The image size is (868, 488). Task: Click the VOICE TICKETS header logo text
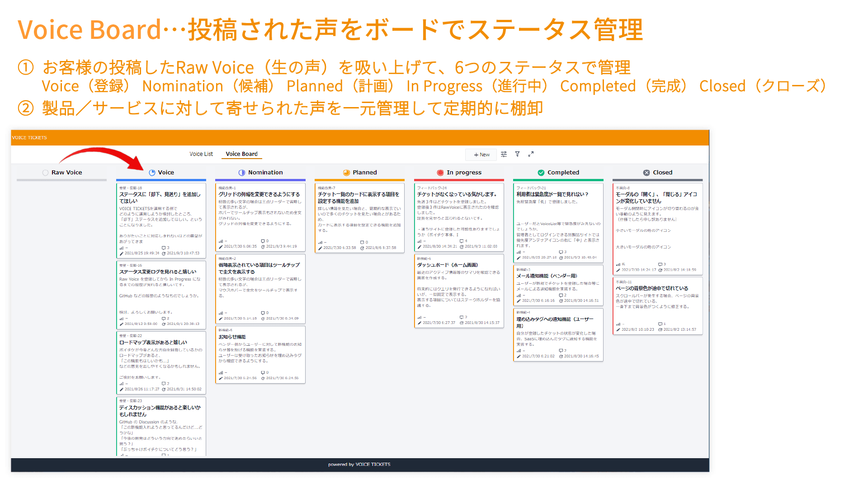tap(29, 137)
